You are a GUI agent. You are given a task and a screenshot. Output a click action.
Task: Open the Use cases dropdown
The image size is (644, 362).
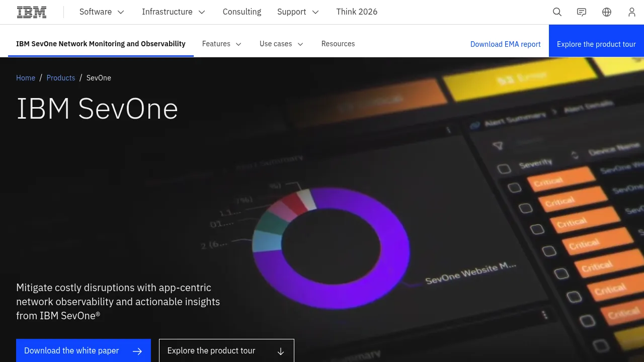click(x=281, y=44)
